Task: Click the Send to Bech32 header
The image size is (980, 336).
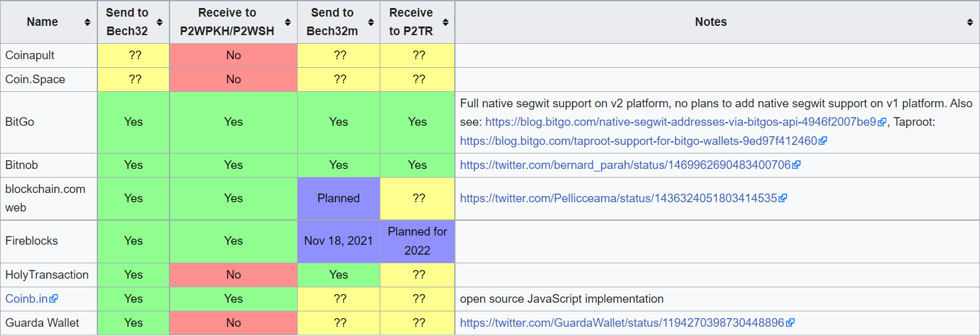Action: click(x=134, y=22)
